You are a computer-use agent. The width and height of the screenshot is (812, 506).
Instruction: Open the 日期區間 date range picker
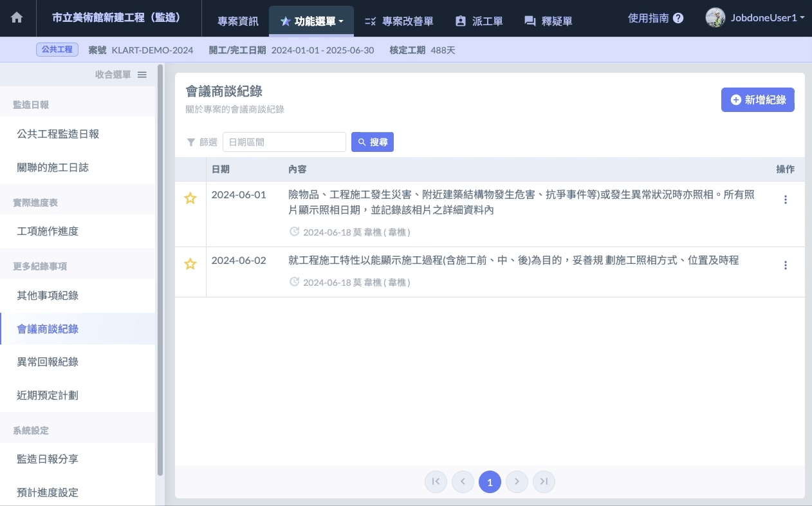point(284,142)
